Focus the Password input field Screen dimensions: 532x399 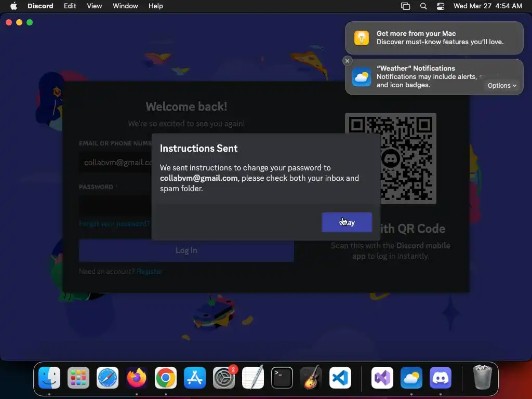tap(115, 205)
